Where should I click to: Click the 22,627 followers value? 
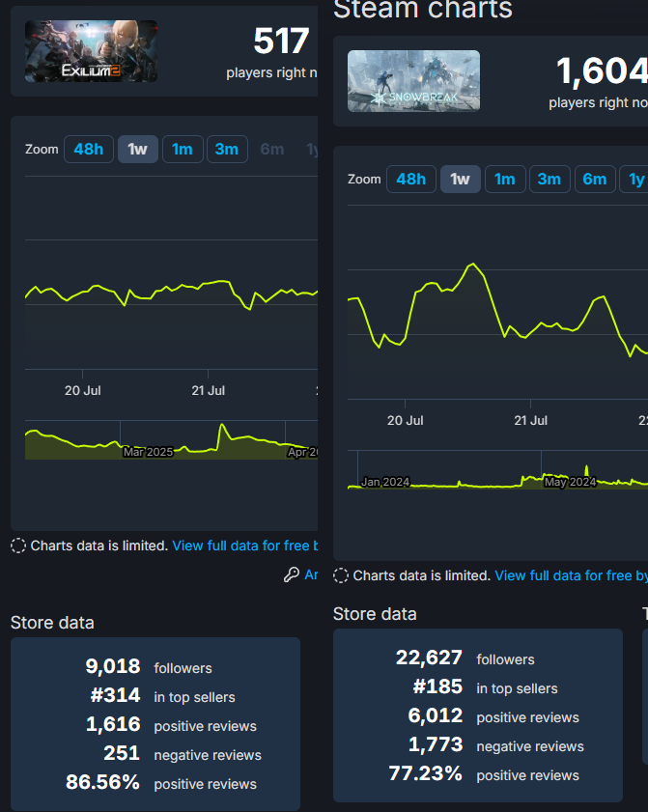tap(429, 658)
